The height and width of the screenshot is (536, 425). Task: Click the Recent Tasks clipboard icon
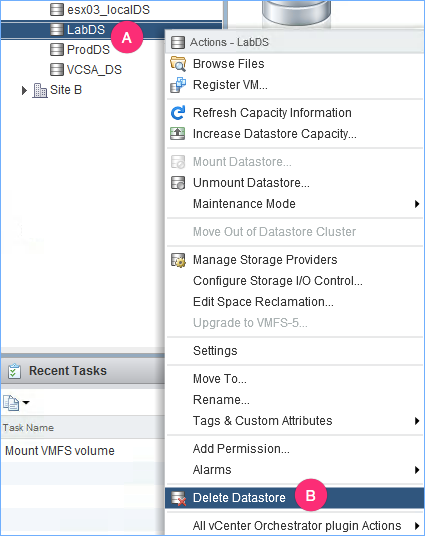14,371
